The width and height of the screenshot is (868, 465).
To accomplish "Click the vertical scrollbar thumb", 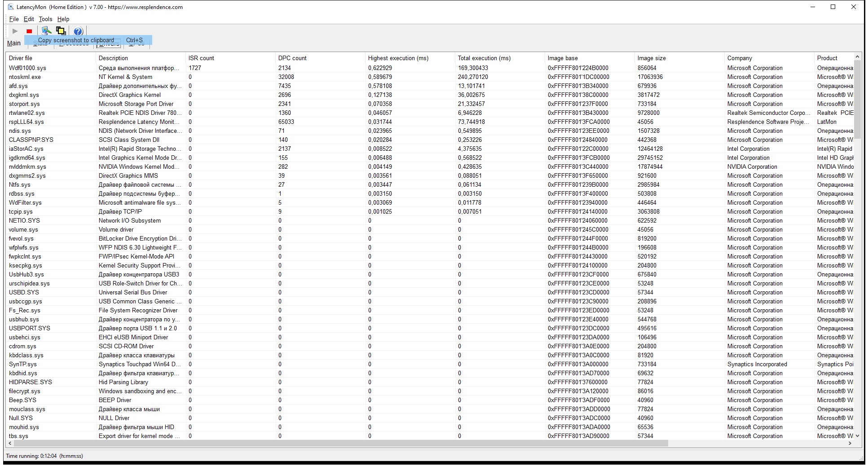I will pyautogui.click(x=857, y=100).
